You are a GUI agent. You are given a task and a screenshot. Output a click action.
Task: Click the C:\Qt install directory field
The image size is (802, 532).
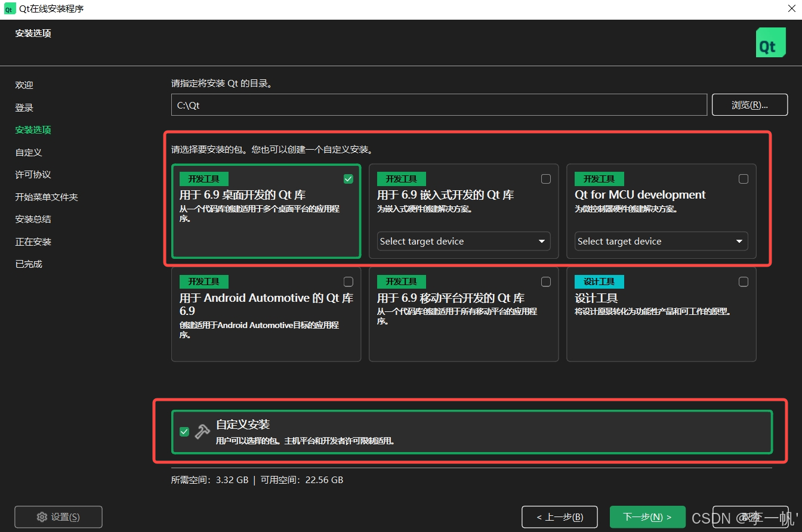(x=439, y=105)
